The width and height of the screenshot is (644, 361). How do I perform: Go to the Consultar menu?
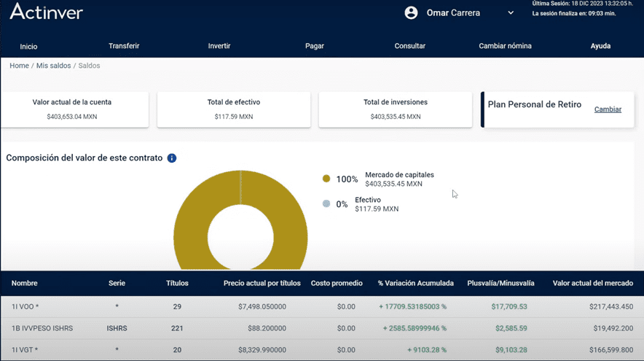410,46
